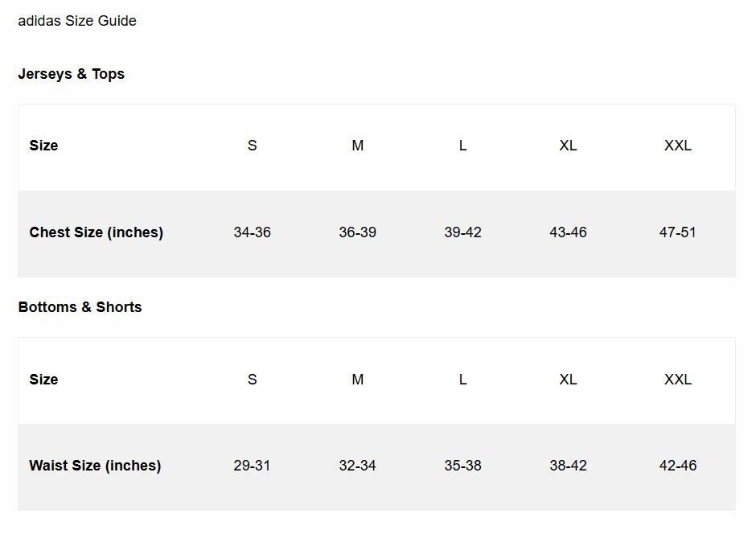Select the M header in Bottoms & Shorts table
This screenshot has height=534, width=756.
click(357, 380)
